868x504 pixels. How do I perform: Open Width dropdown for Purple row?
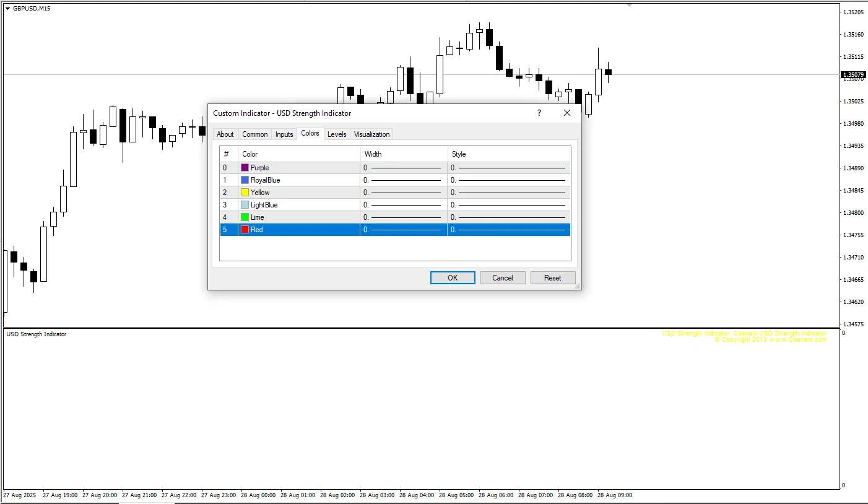pyautogui.click(x=403, y=168)
